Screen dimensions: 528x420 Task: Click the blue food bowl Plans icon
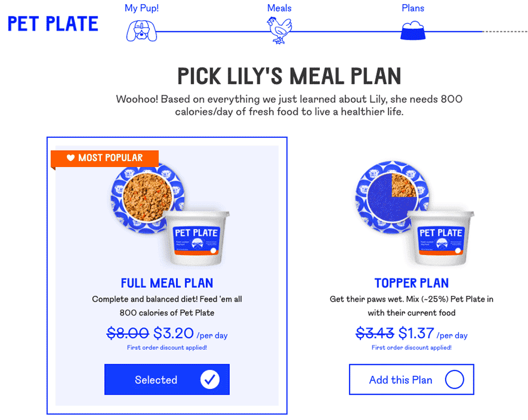point(413,31)
